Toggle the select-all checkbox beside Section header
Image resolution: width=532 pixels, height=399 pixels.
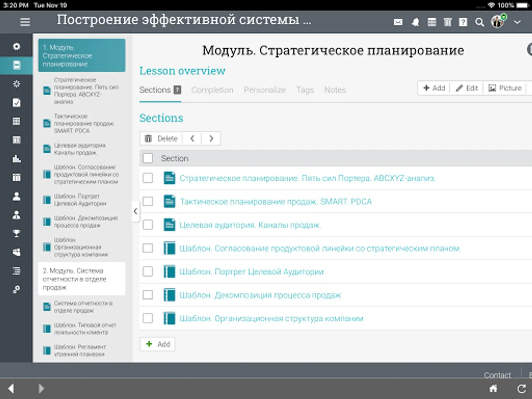coord(148,158)
